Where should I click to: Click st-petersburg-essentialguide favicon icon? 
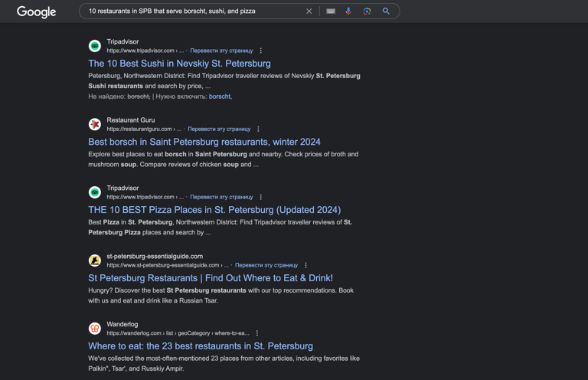coord(95,260)
